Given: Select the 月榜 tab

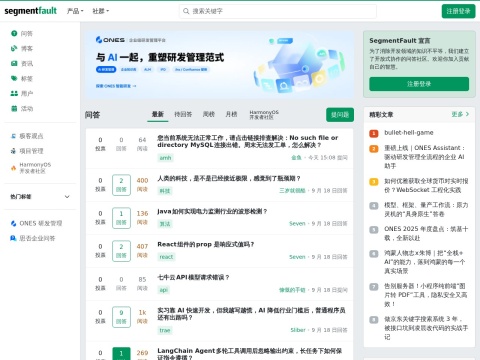Looking at the screenshot, I should (x=231, y=114).
